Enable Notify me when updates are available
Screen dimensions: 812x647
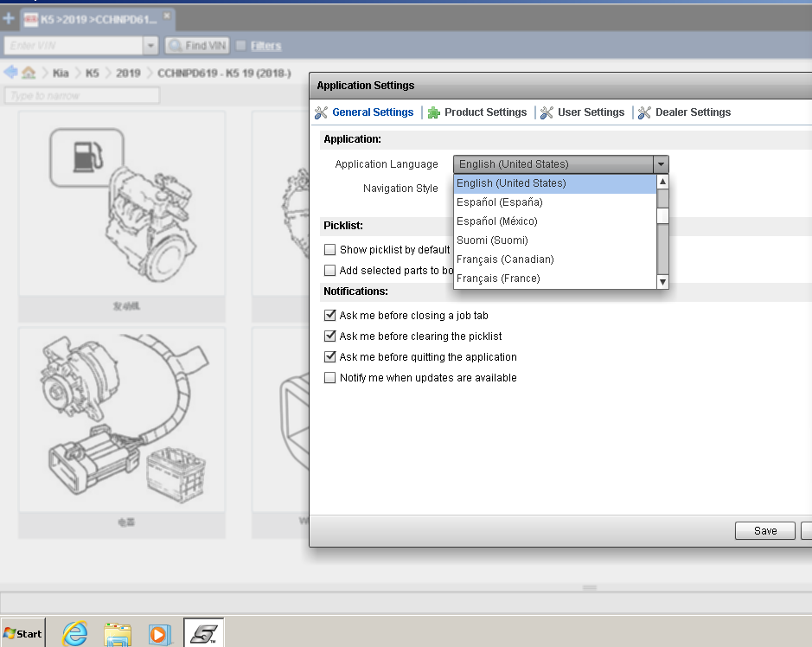point(329,378)
